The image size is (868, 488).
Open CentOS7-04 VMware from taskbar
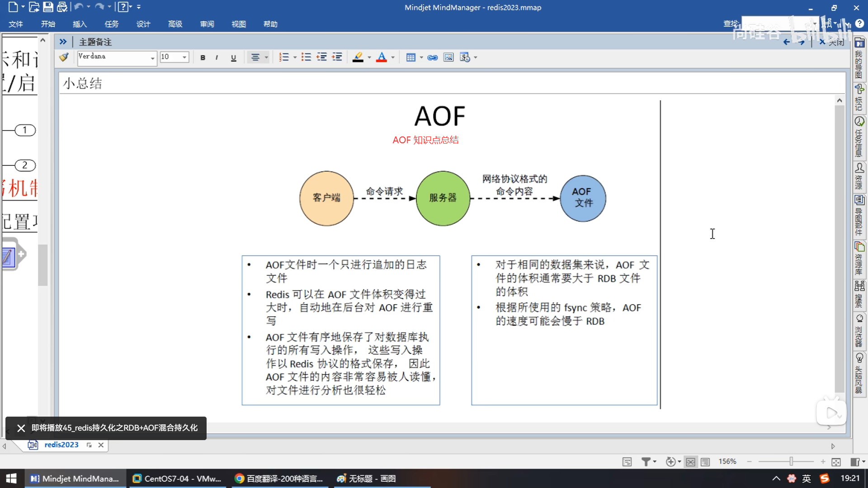click(177, 479)
